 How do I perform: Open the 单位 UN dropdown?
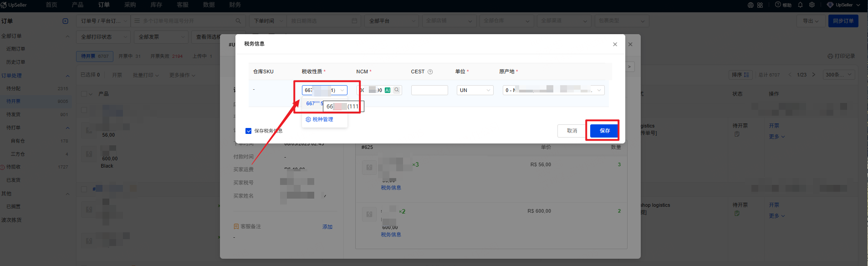pyautogui.click(x=475, y=90)
